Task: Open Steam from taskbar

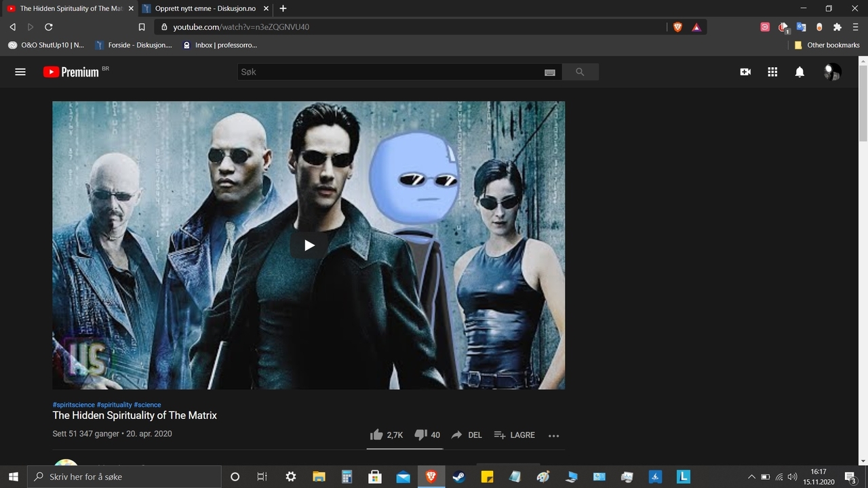Action: 459,476
